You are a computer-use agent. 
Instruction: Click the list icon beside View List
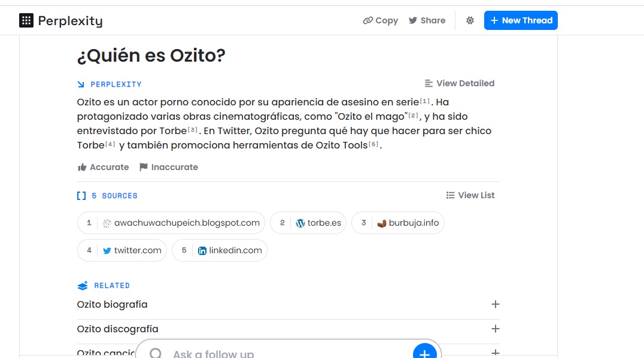pyautogui.click(x=451, y=195)
